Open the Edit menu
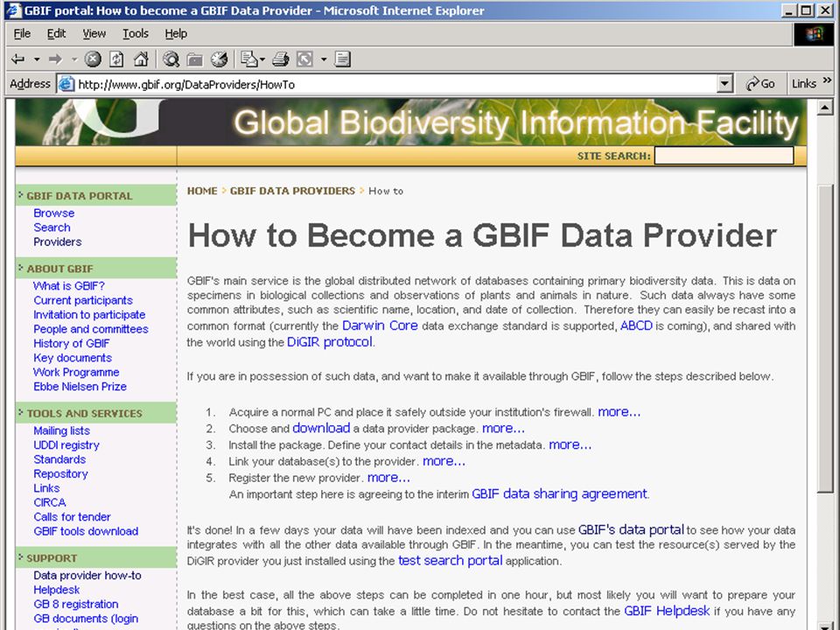840x630 pixels. point(56,34)
